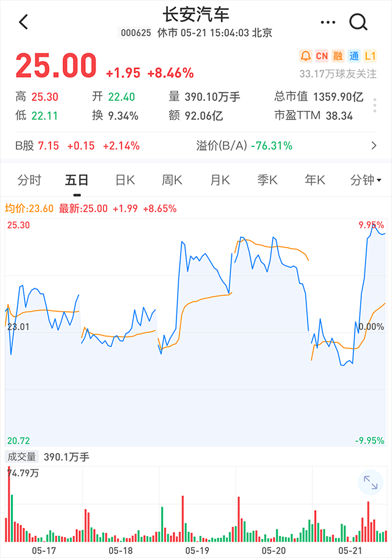Tap the search magnifier icon
Viewport: 392px width, 558px height.
(x=358, y=23)
